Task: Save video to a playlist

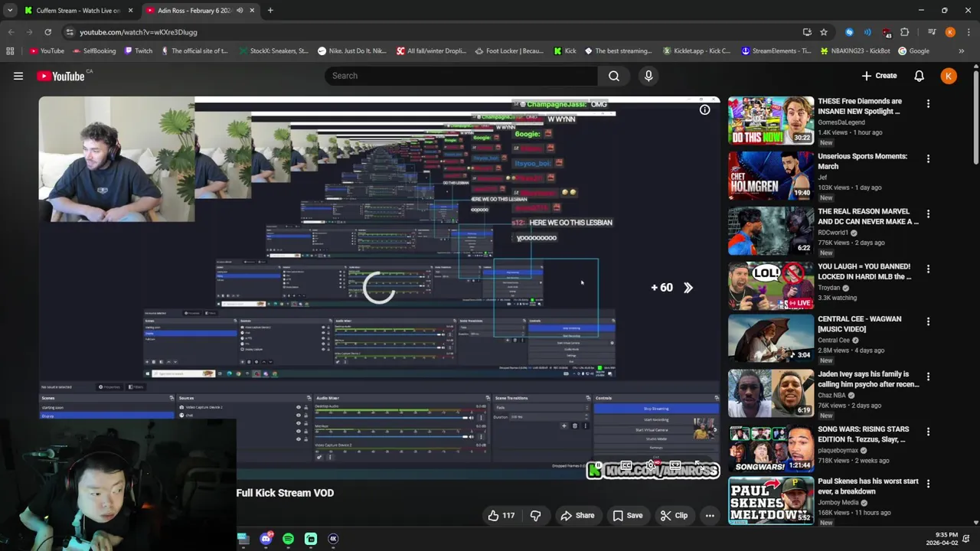Action: (x=627, y=516)
